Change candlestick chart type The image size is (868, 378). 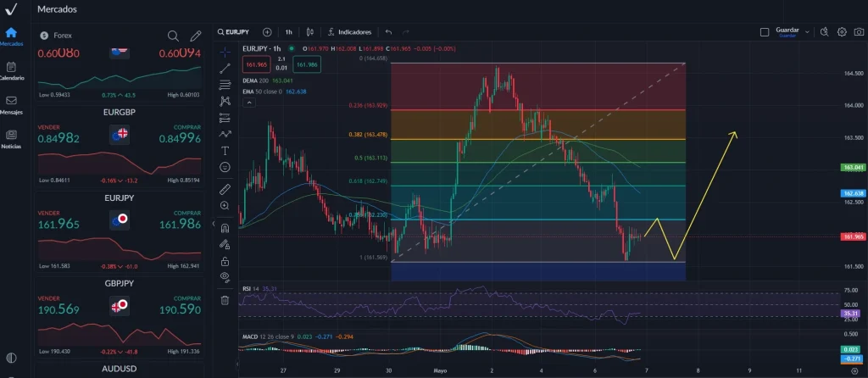pyautogui.click(x=310, y=32)
